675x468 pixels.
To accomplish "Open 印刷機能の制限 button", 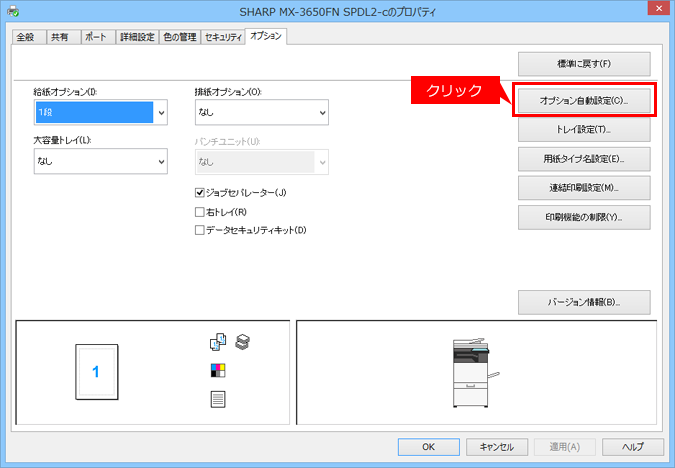I will pyautogui.click(x=584, y=217).
